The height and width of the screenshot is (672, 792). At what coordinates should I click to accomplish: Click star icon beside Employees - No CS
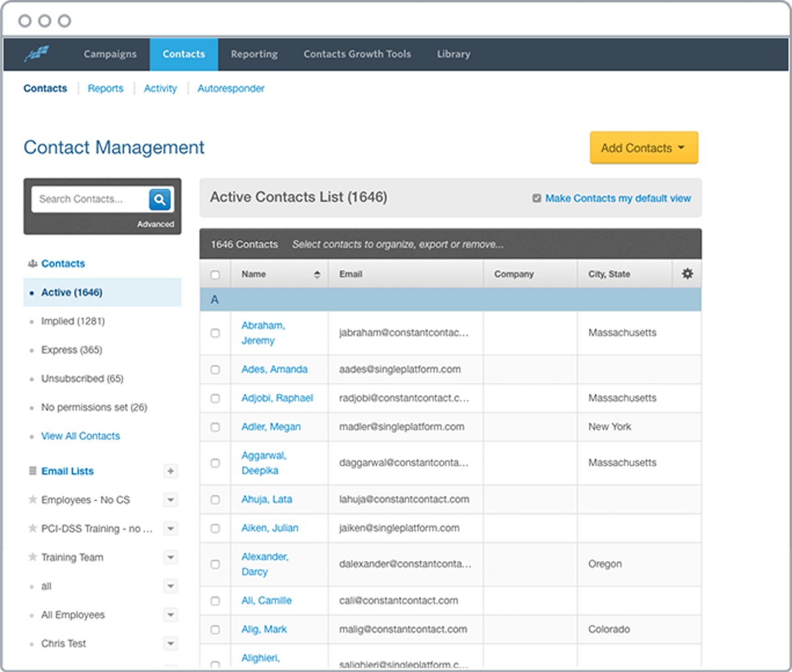(x=32, y=500)
